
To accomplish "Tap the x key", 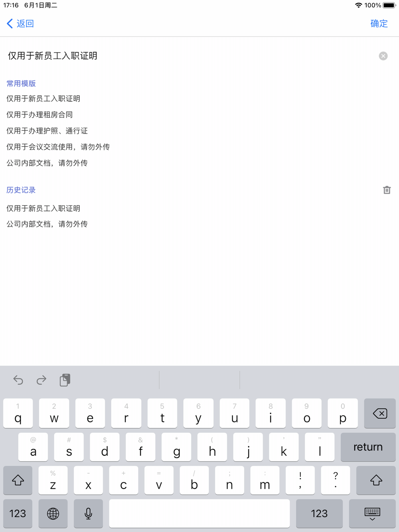I will [x=89, y=480].
